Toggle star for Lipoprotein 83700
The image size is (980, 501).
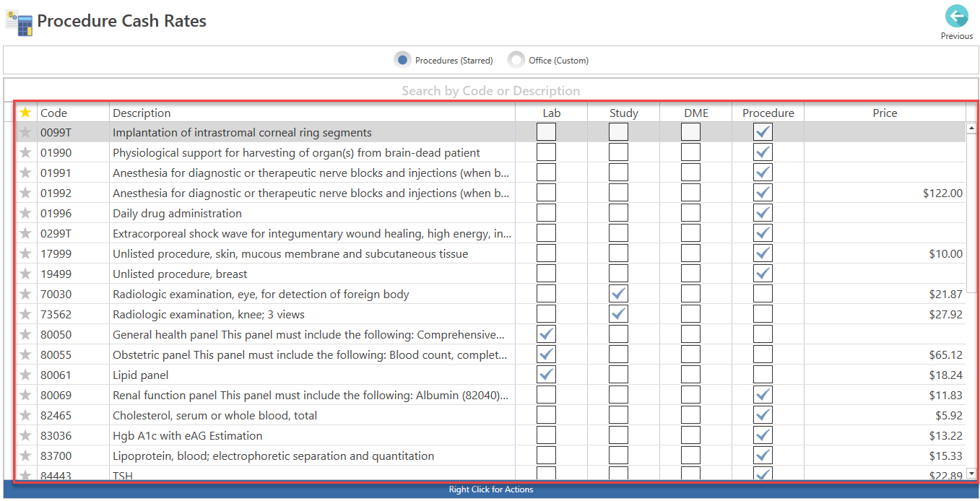(26, 456)
